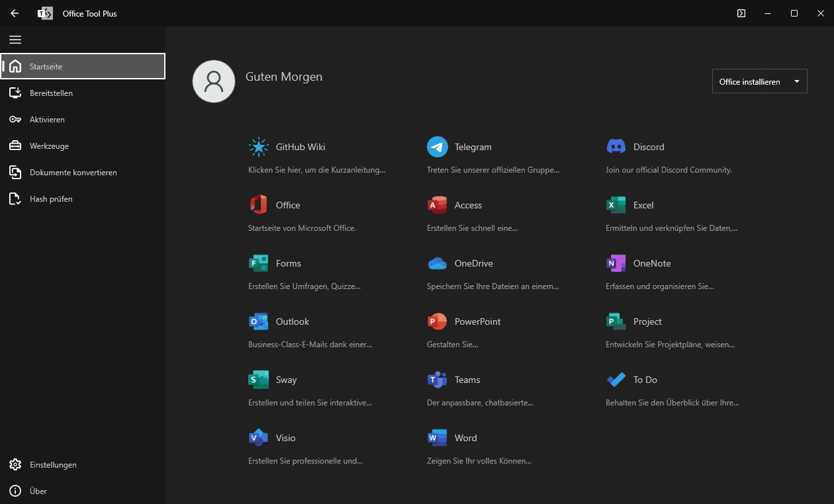834x504 pixels.
Task: Click the Office installieren button
Action: tap(760, 81)
